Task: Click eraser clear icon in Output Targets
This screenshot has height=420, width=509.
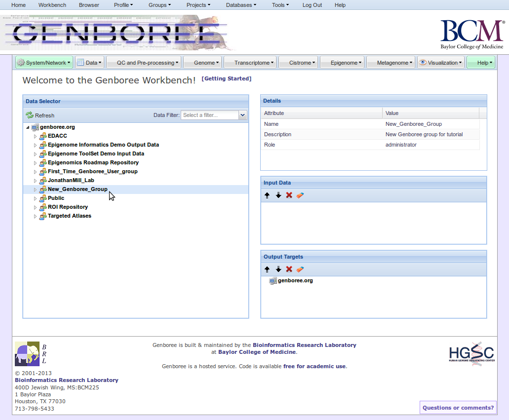Action: pyautogui.click(x=300, y=269)
